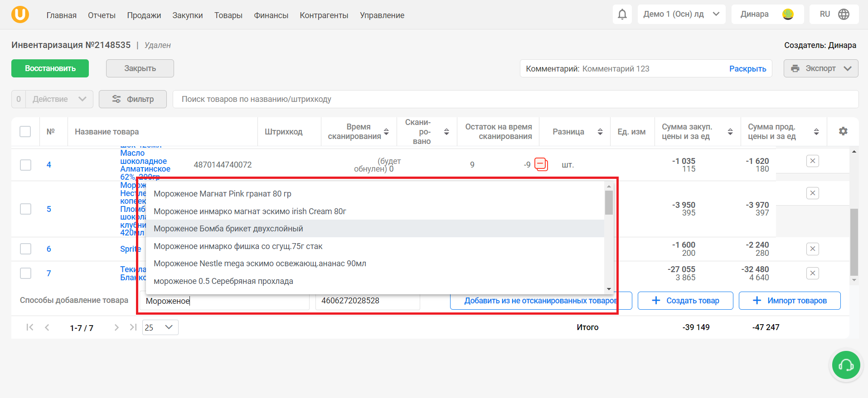Go to previous page arrow
This screenshot has height=398, width=868.
47,327
